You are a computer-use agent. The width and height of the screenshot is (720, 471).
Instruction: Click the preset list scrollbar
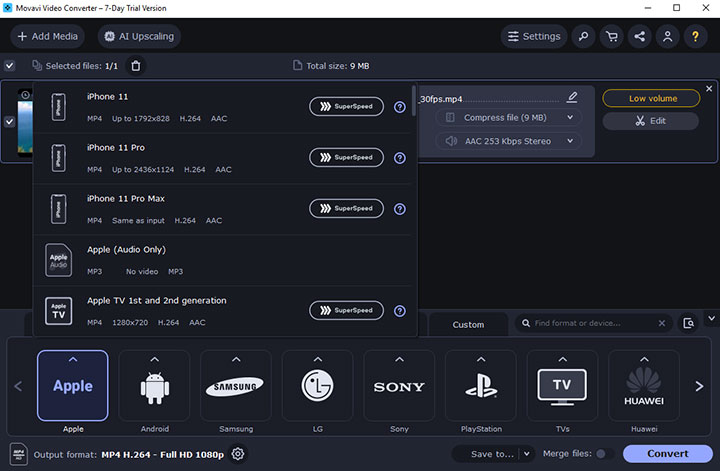point(414,100)
